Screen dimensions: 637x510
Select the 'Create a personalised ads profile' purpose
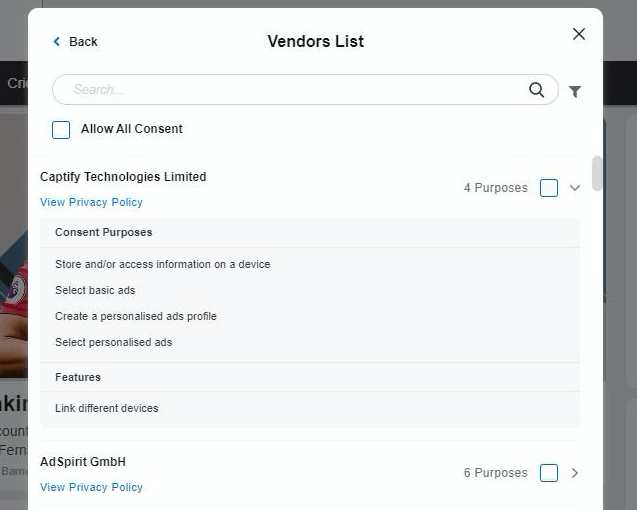[136, 316]
